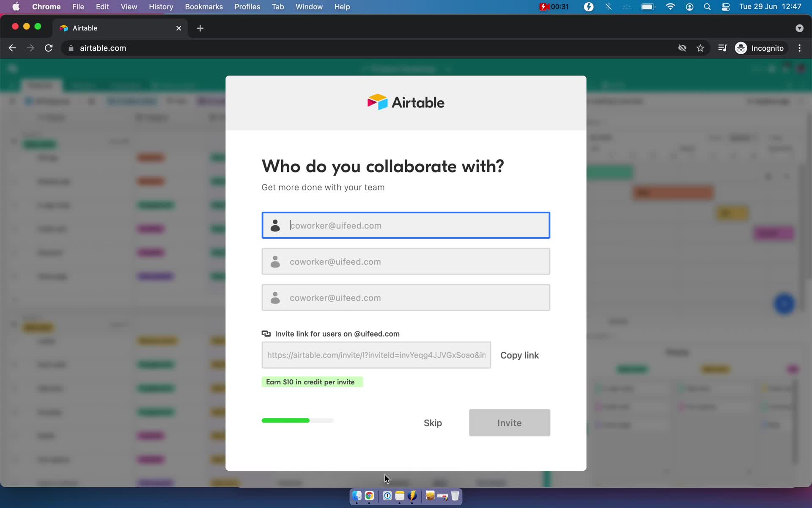Click the blue round button in background Airtable
Screen dimensions: 812x508
pos(784,304)
